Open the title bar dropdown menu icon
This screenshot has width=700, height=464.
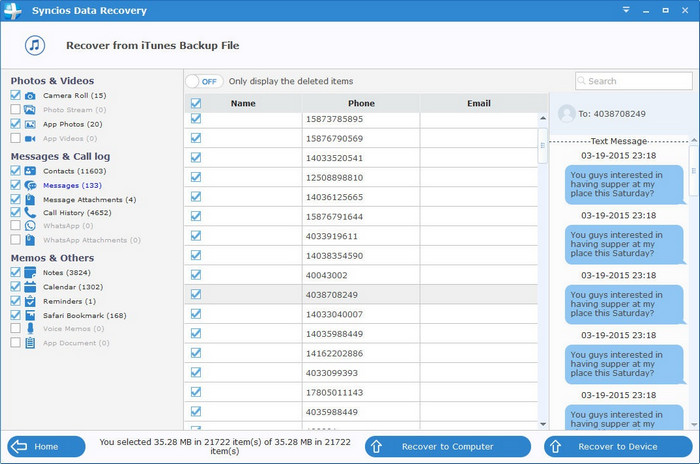pos(626,10)
